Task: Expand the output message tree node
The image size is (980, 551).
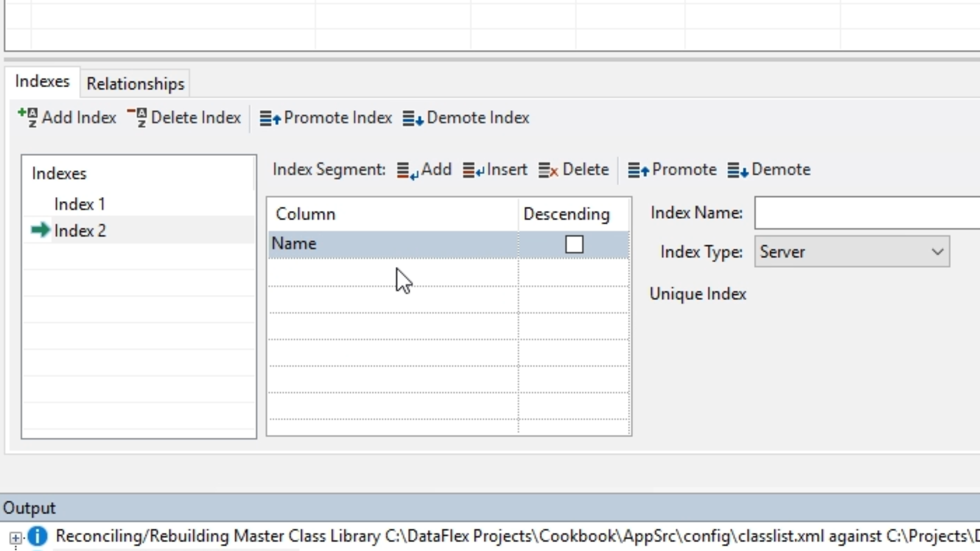Action: [15, 538]
